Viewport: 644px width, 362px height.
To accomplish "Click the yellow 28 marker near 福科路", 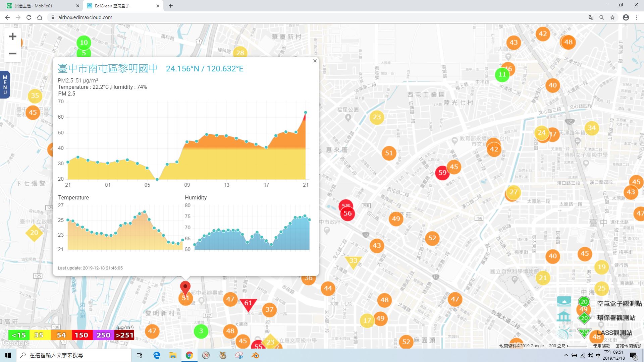I will pos(240,52).
